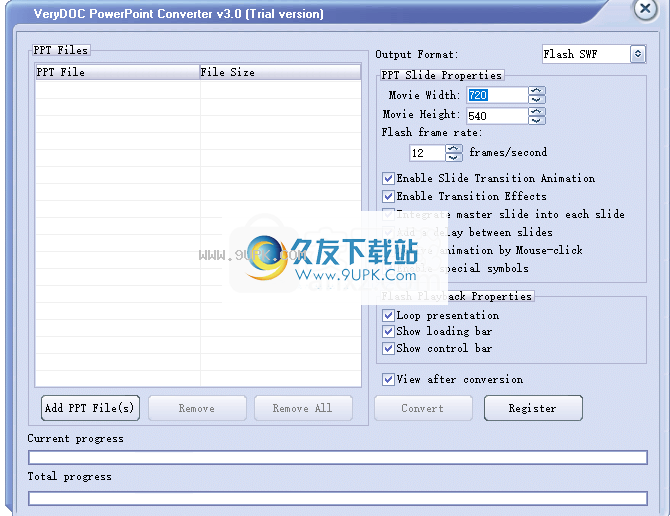The width and height of the screenshot is (670, 516).
Task: Click the Movie Height input field
Action: tap(497, 116)
